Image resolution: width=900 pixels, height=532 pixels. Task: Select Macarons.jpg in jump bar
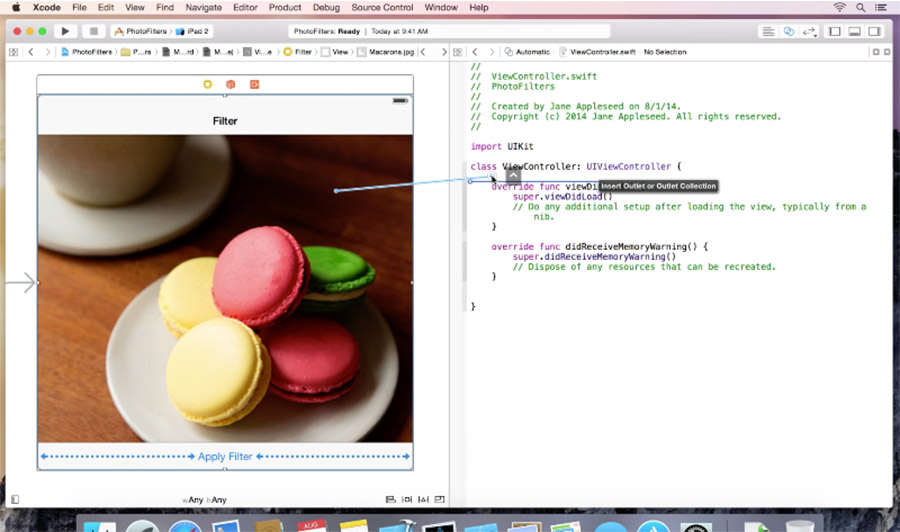coord(385,52)
